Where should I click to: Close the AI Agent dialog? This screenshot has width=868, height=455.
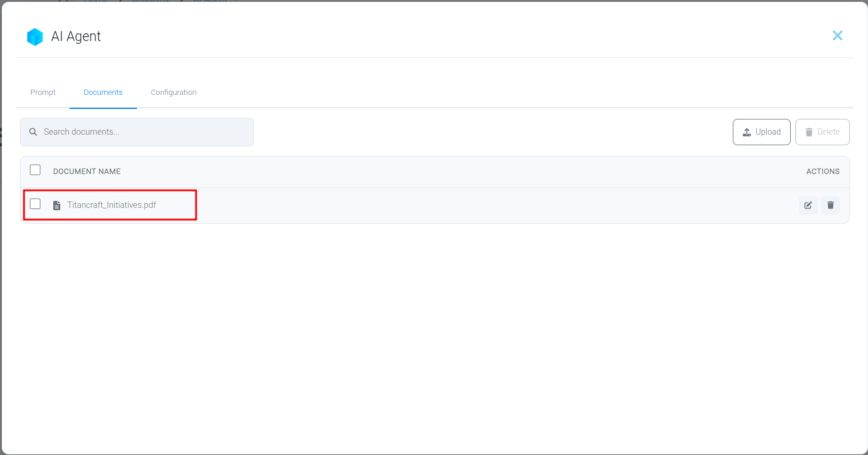click(x=838, y=36)
